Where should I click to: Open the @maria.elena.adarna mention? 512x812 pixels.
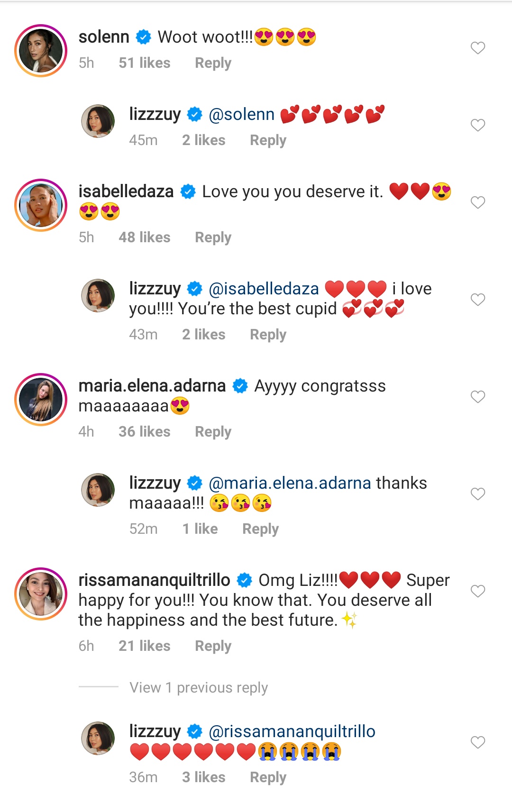290,483
